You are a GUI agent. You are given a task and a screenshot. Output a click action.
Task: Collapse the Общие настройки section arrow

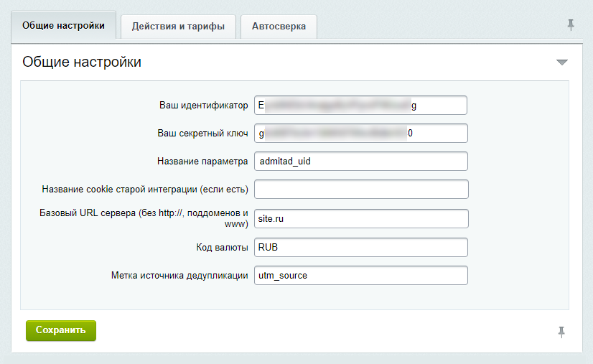561,62
